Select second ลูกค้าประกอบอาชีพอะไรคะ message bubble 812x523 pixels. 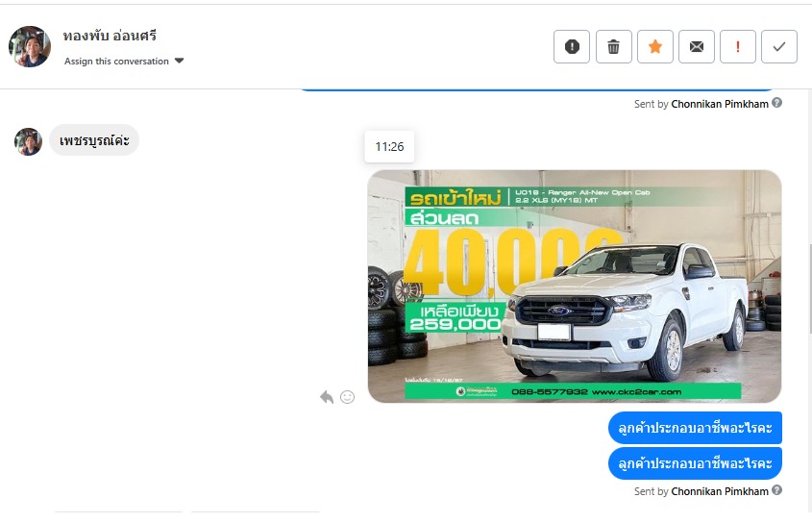click(x=695, y=463)
